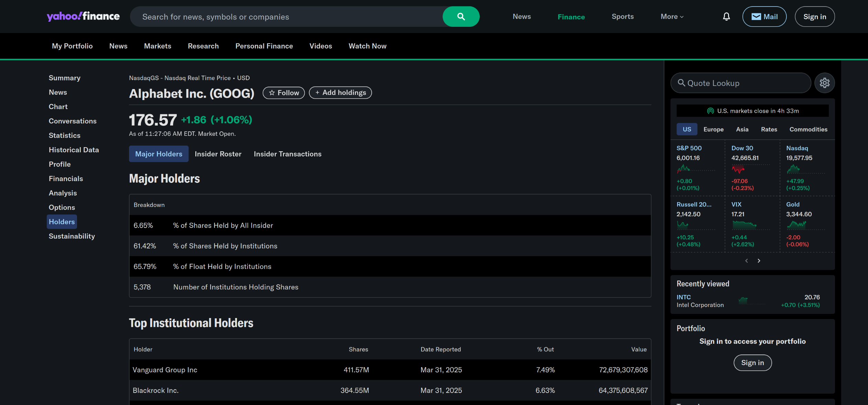Show next market cards with right chevron
This screenshot has width=868, height=405.
tap(759, 261)
